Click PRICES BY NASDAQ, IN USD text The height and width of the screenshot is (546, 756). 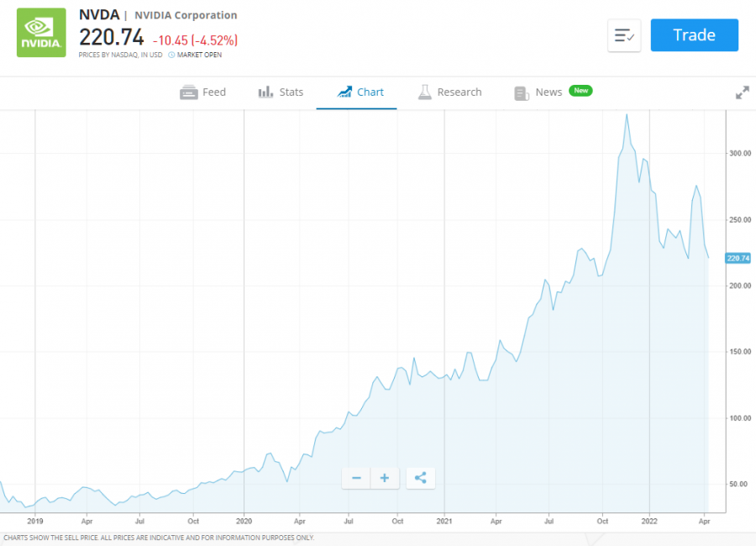(120, 55)
